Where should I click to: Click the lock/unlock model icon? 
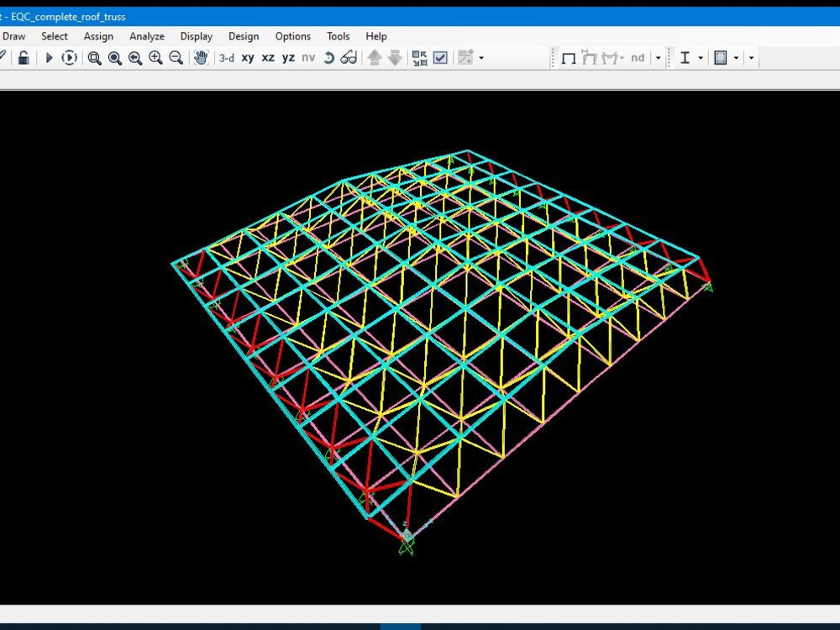click(24, 58)
